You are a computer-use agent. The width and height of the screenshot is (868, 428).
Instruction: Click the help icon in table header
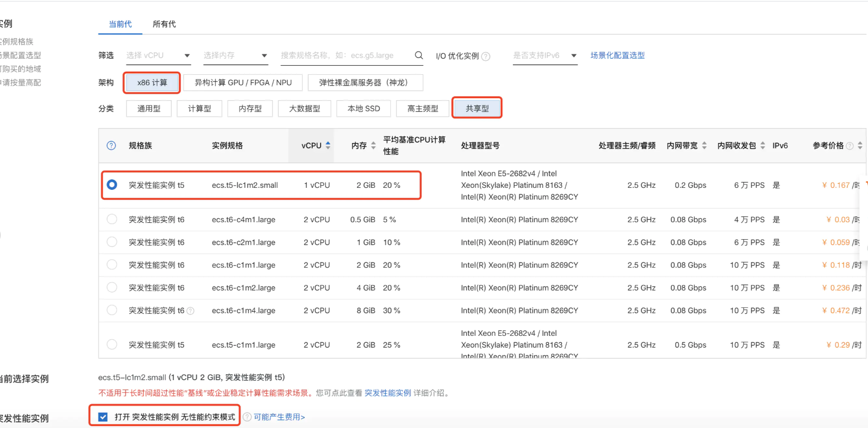click(112, 145)
